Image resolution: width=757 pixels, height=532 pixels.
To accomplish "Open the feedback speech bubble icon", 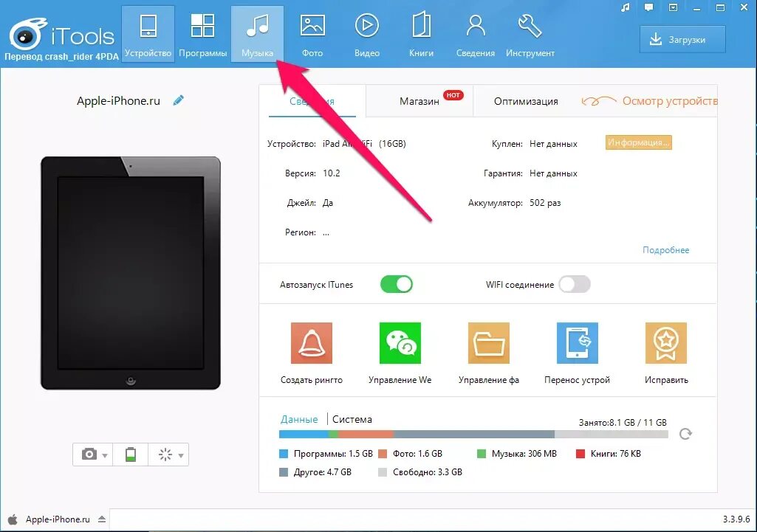I will coord(649,7).
